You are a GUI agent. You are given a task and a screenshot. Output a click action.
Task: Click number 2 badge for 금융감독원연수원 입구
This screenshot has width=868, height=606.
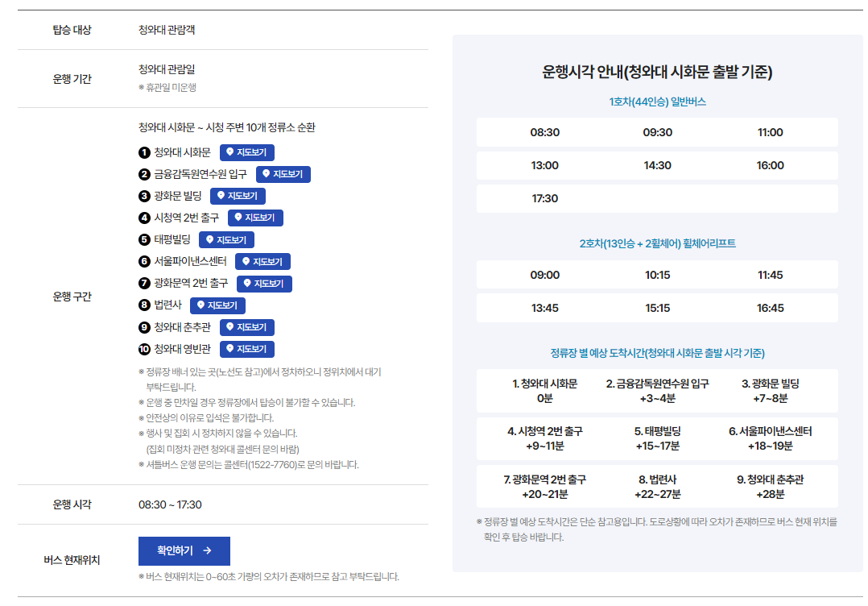click(144, 174)
